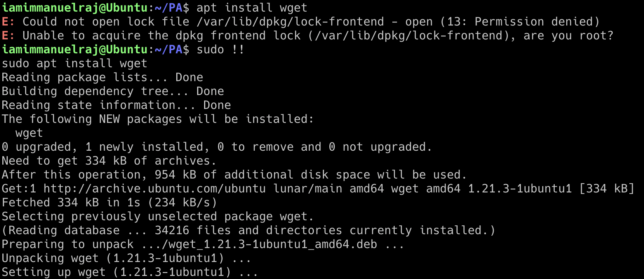Click the 'sudo !!' command on the second prompt

pyautogui.click(x=220, y=49)
